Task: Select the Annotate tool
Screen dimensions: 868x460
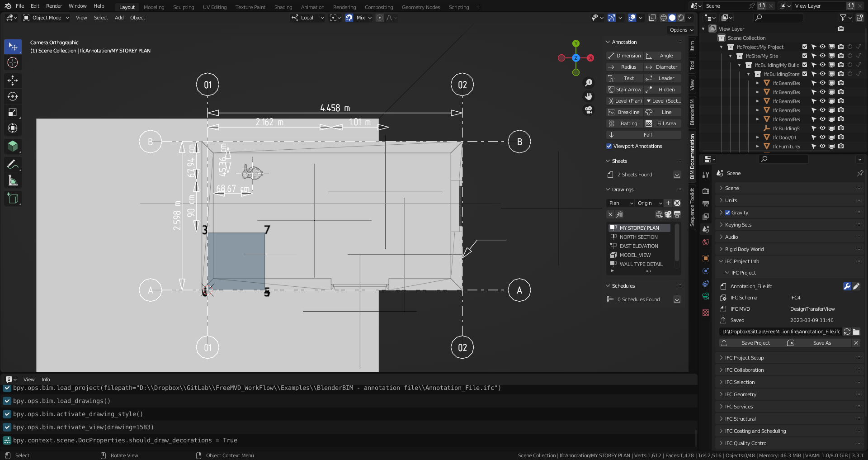Action: 13,164
